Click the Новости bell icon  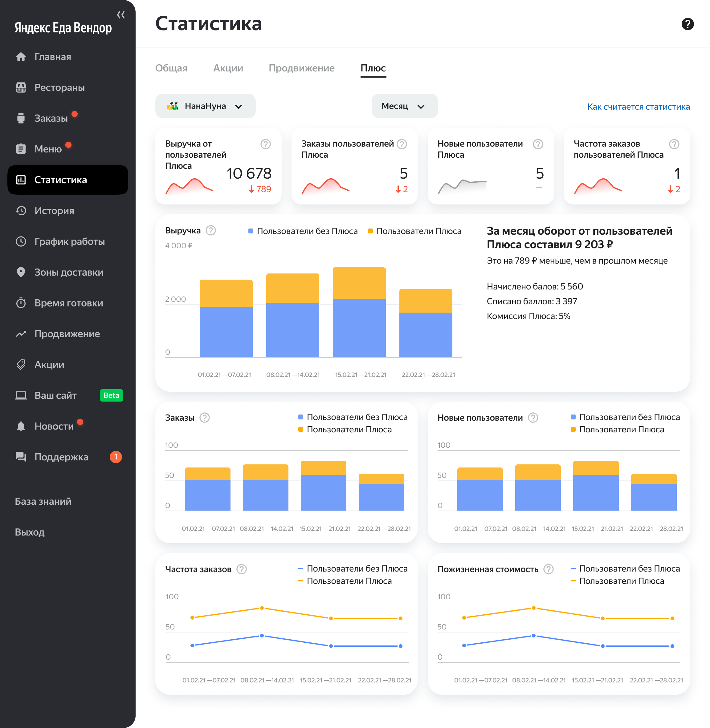point(21,426)
